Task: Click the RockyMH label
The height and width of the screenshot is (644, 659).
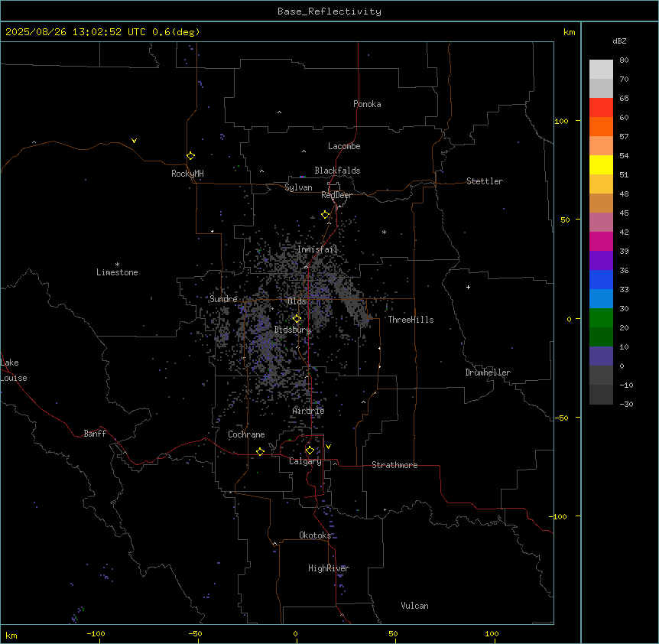Action: 187,174
